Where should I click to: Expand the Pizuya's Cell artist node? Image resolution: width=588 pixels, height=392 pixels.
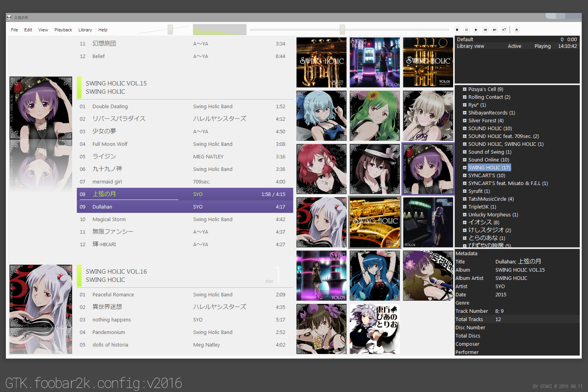pos(465,89)
